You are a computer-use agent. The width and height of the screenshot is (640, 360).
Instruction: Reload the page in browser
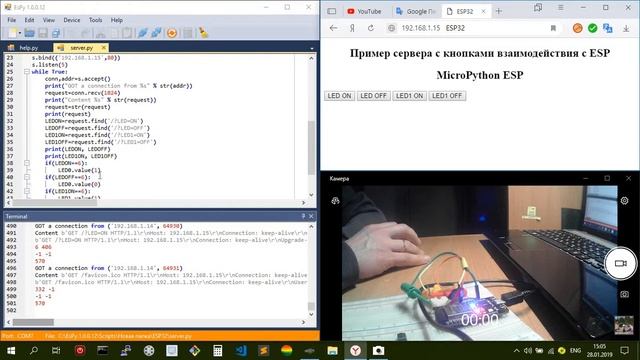(x=371, y=28)
